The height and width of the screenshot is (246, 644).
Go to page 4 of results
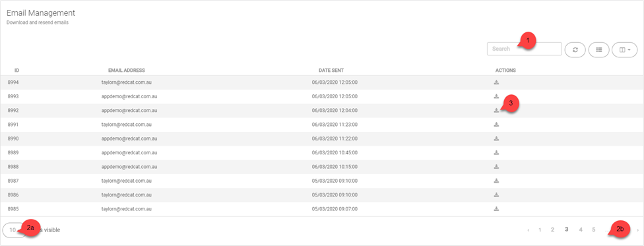pos(581,230)
